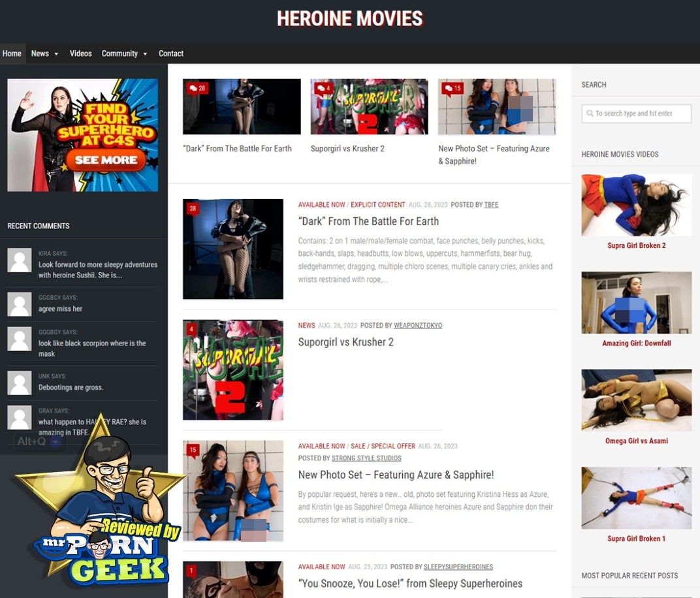The height and width of the screenshot is (598, 700).
Task: Open the Videos menu item
Action: click(80, 54)
